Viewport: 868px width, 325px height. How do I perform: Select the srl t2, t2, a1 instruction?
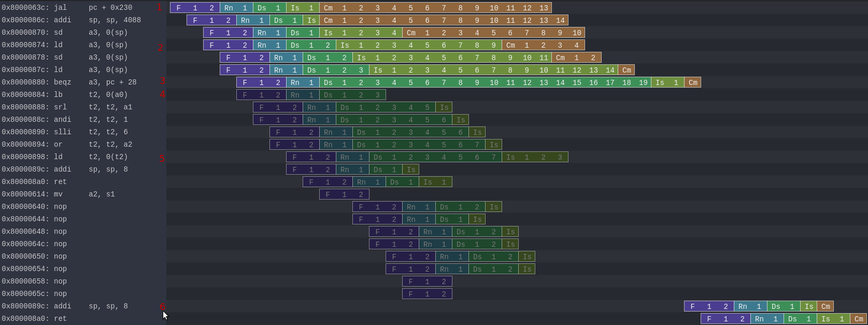pos(67,107)
